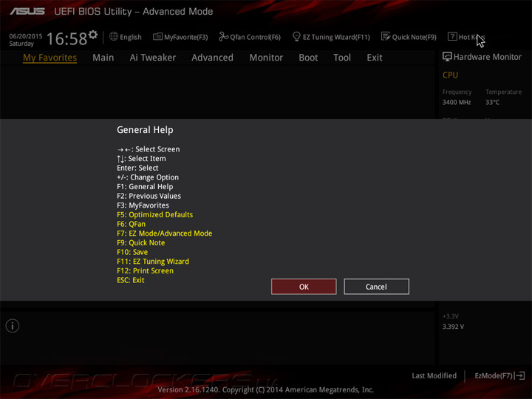Click the Enter: Select line

(137, 168)
